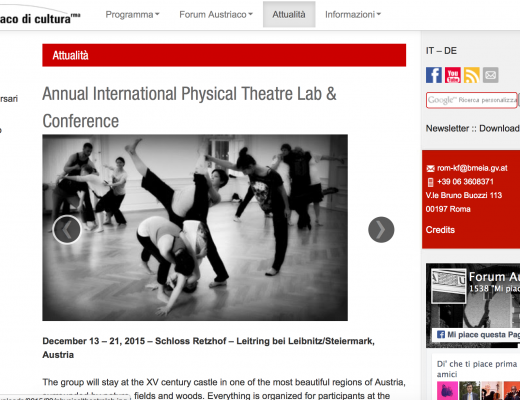Select the Attualità menu tab
Viewport: 520px width, 400px height.
(289, 14)
